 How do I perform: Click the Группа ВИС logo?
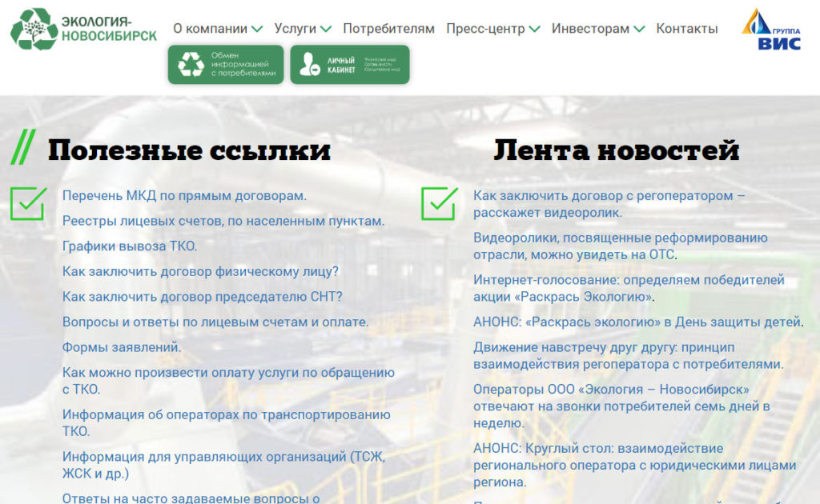click(x=770, y=30)
